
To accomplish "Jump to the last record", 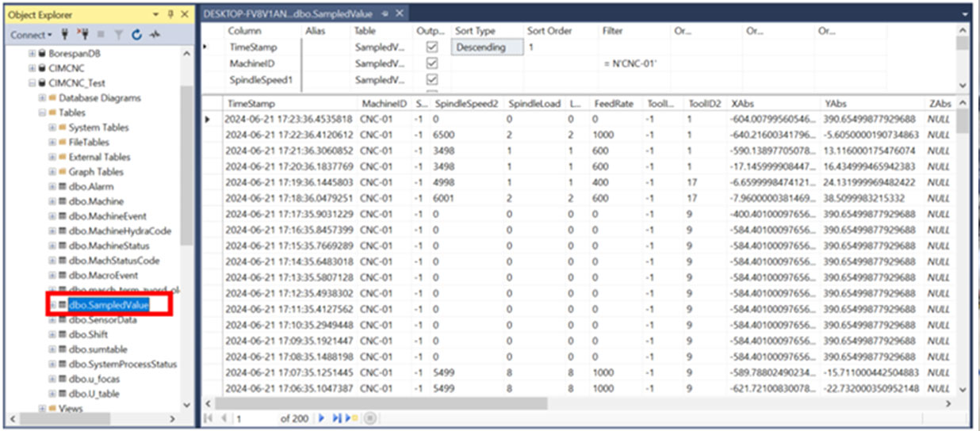I will 337,418.
